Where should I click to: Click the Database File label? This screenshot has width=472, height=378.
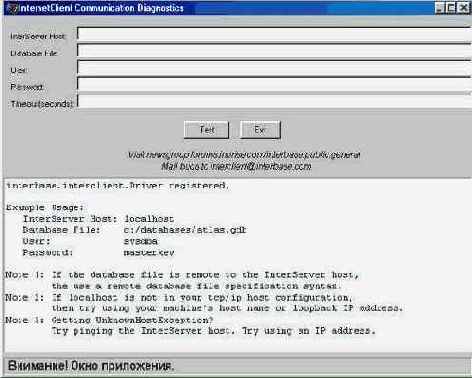[34, 53]
